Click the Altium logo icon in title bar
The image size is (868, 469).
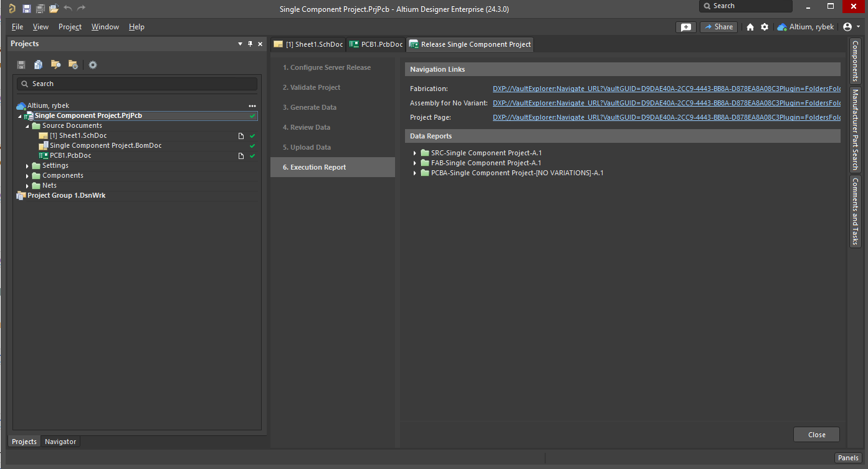point(12,9)
